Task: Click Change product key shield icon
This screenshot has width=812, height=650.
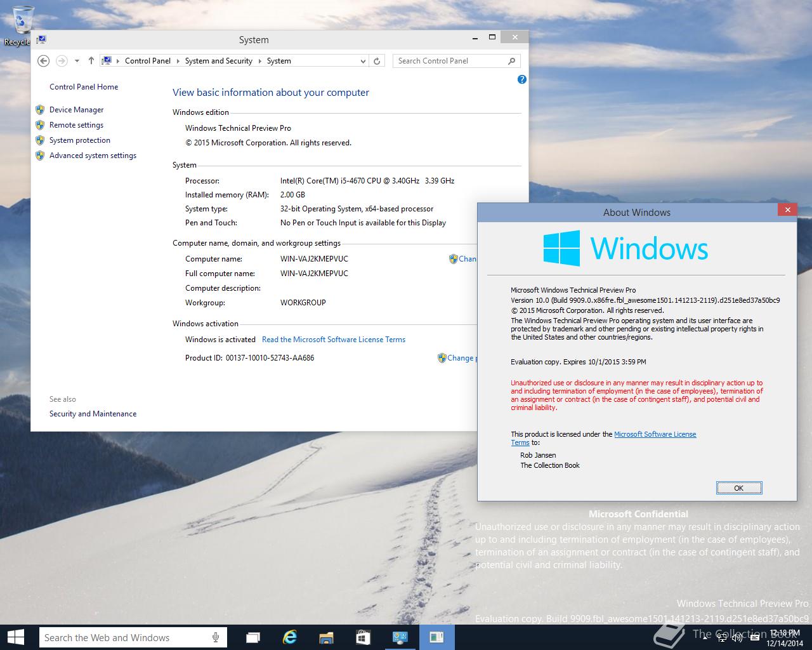Action: (442, 358)
